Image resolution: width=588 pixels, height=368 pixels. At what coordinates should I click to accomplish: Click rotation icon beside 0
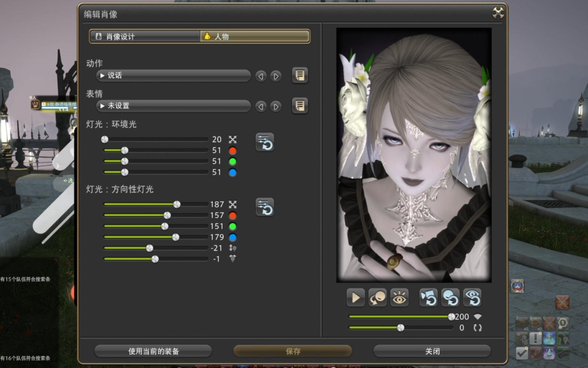point(478,328)
